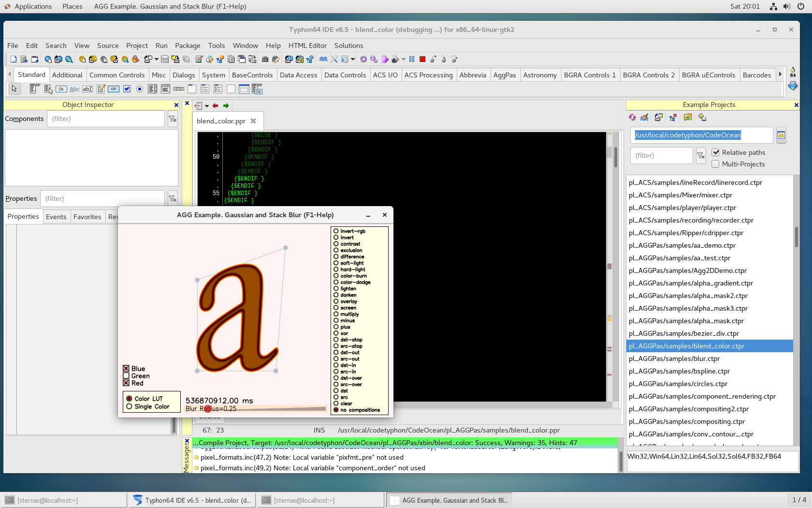The height and width of the screenshot is (508, 812).
Task: Select the color-dodge blend mode radio
Action: tap(336, 282)
